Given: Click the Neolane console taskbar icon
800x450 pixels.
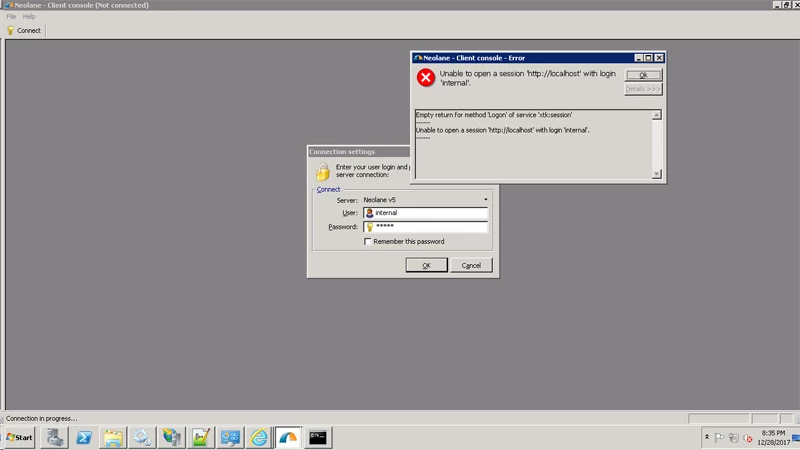Looking at the screenshot, I should pyautogui.click(x=288, y=438).
